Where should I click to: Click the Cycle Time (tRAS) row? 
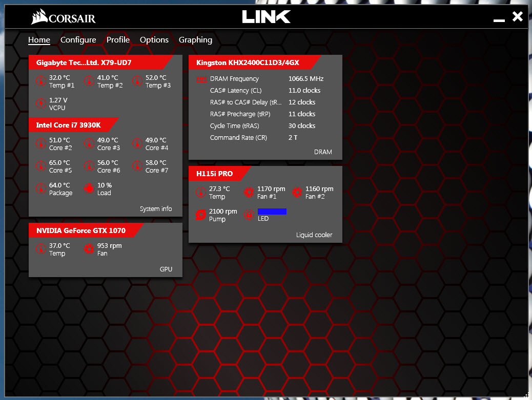point(263,126)
